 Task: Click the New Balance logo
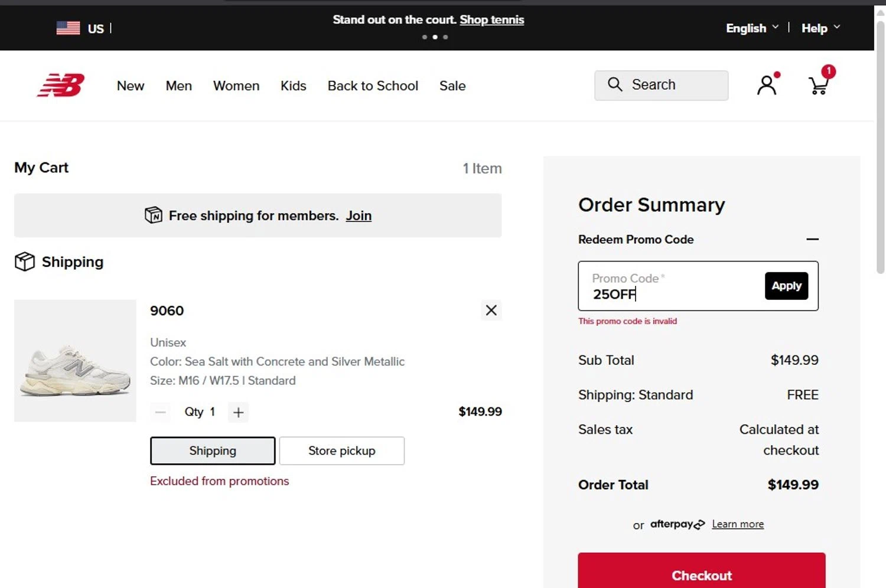click(x=61, y=85)
